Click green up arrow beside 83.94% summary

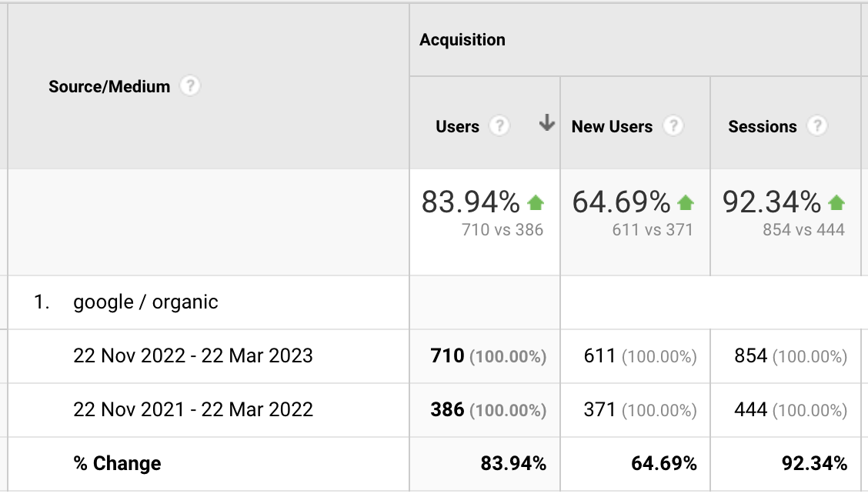536,203
